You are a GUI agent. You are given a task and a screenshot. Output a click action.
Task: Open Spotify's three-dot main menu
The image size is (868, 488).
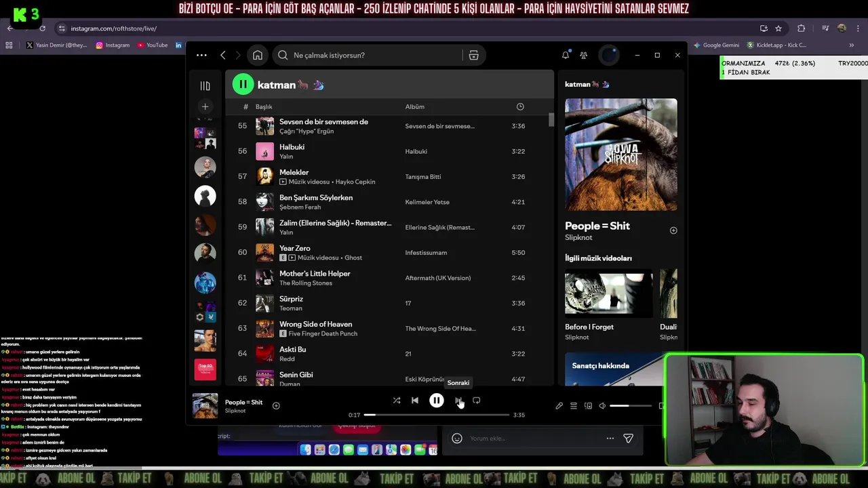tap(201, 55)
